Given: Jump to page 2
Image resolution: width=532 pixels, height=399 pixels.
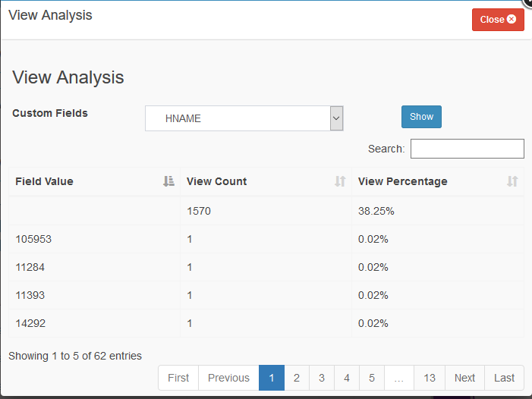Looking at the screenshot, I should tap(297, 378).
